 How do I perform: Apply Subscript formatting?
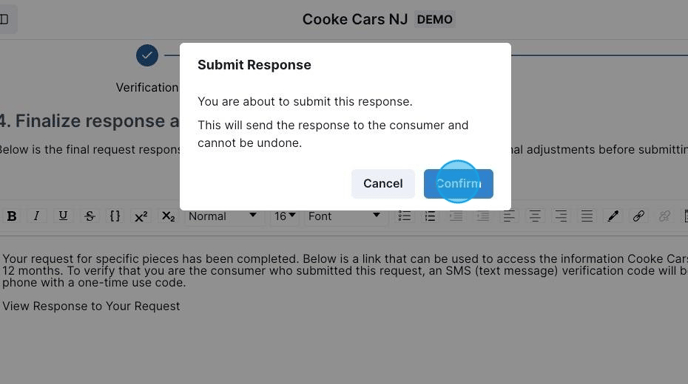point(168,216)
